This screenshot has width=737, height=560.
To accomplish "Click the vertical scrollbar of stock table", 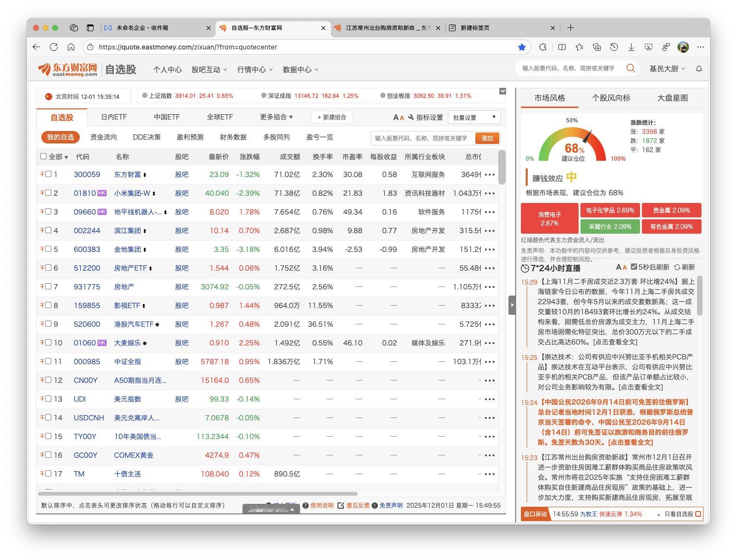I will point(502,167).
